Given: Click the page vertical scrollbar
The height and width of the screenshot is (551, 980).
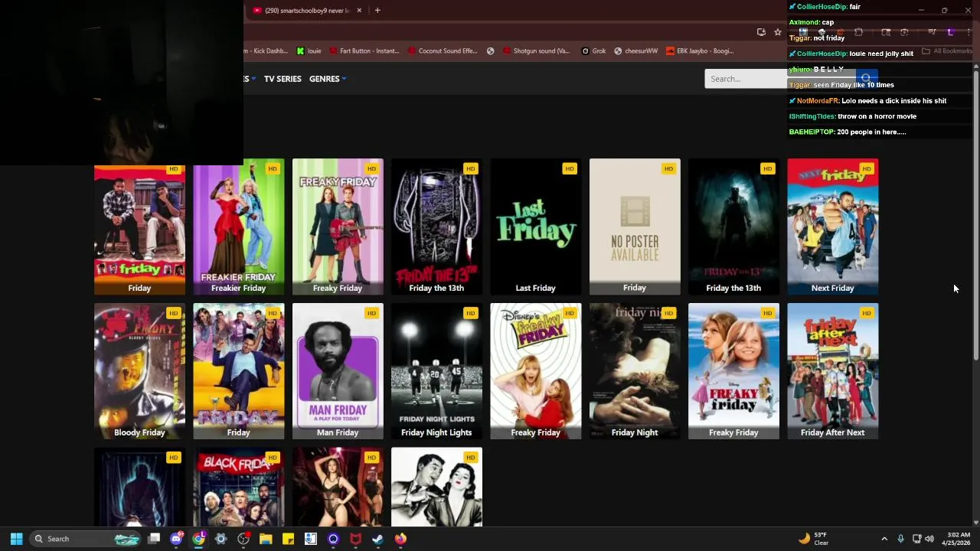Looking at the screenshot, I should 975,214.
